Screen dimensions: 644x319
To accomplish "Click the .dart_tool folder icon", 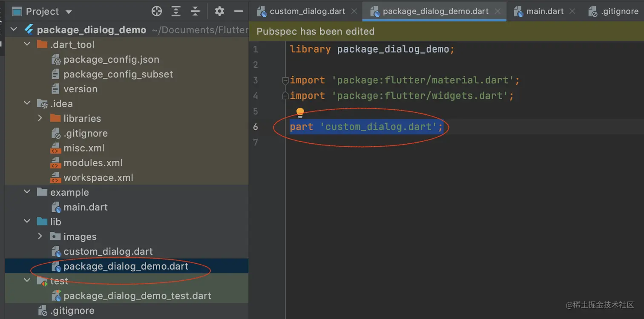I will (42, 44).
